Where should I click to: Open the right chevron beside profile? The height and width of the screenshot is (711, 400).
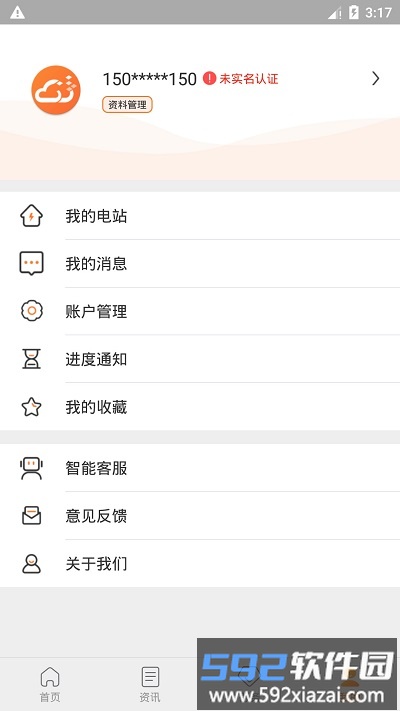point(376,78)
